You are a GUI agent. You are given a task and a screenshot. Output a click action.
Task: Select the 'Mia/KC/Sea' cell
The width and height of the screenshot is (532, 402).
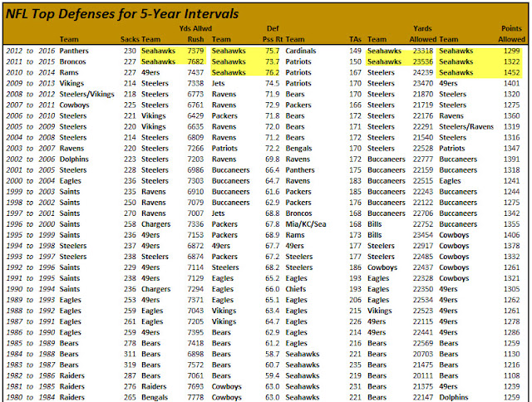click(306, 224)
